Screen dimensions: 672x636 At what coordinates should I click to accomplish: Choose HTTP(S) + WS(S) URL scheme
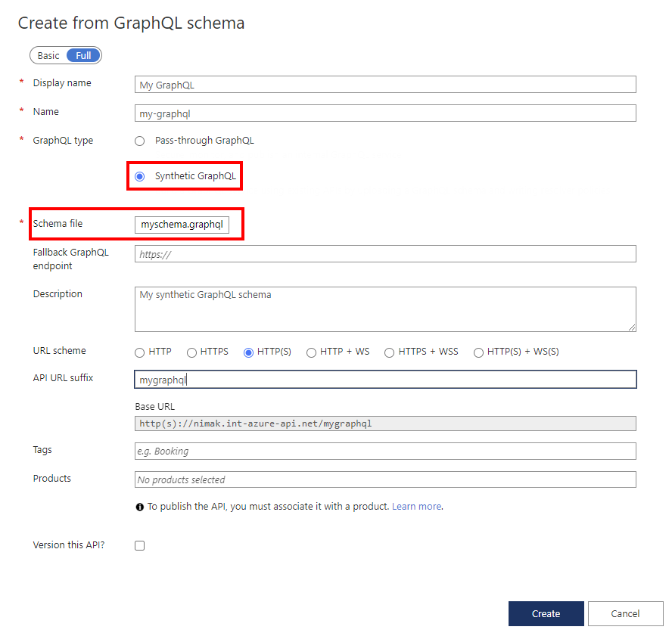[478, 352]
